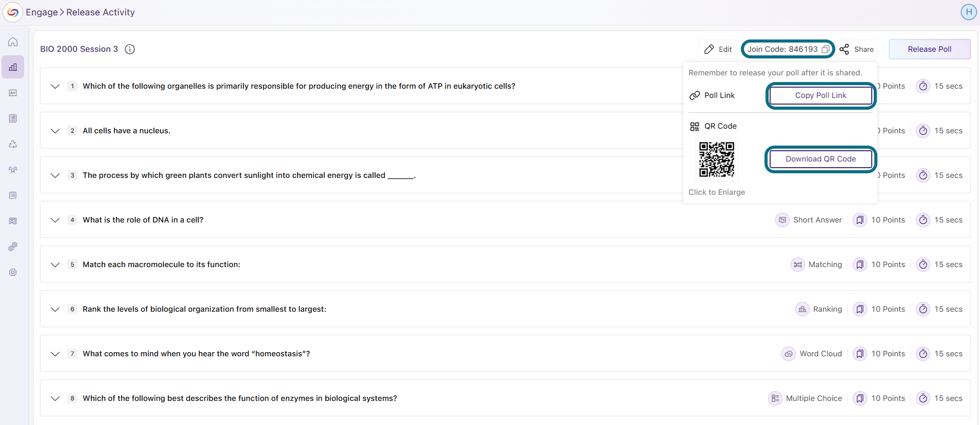Copy the join code using the copy icon
Screen dimensions: 980x425
[x=826, y=49]
